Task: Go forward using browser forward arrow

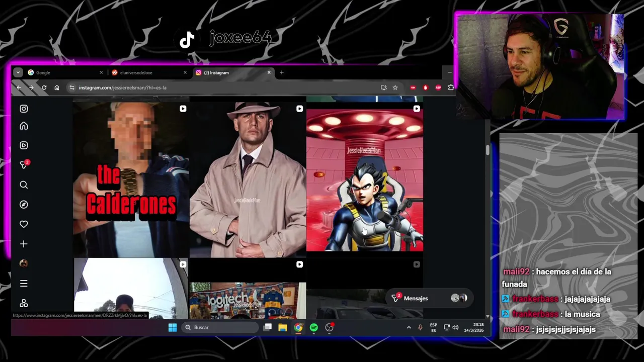Action: 31,87
